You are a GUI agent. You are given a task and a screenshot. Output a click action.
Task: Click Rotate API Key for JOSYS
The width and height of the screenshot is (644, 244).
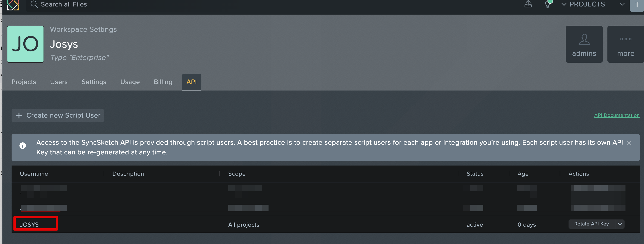(591, 224)
